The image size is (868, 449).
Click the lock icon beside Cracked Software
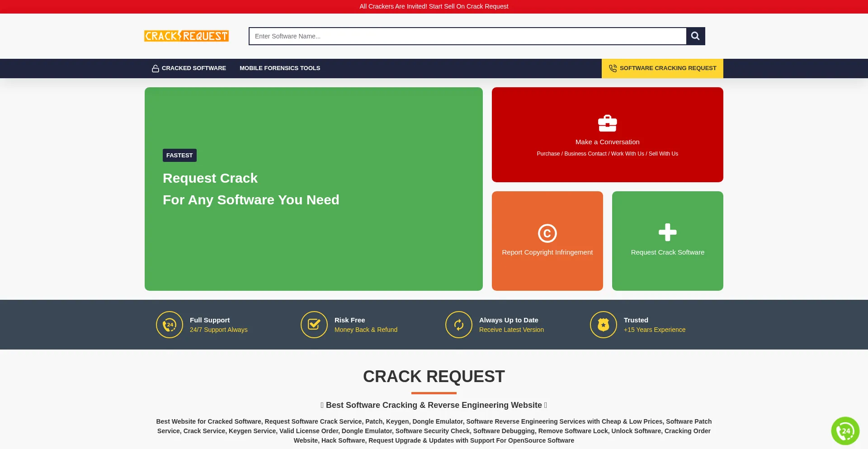(x=156, y=68)
